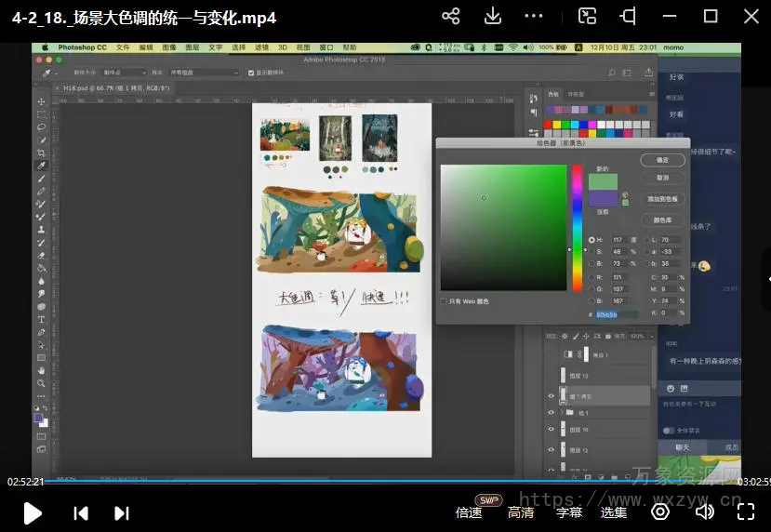Enter fullscreen mode
This screenshot has height=532, width=771.
click(x=745, y=511)
